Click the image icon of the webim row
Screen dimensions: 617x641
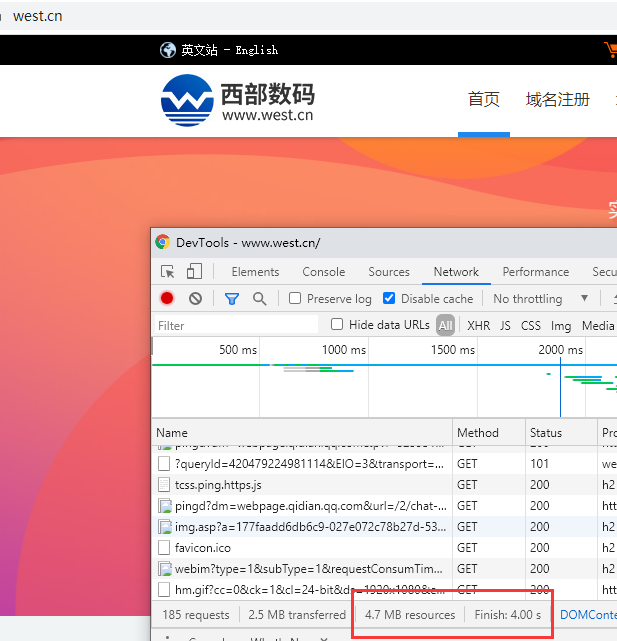[x=165, y=569]
